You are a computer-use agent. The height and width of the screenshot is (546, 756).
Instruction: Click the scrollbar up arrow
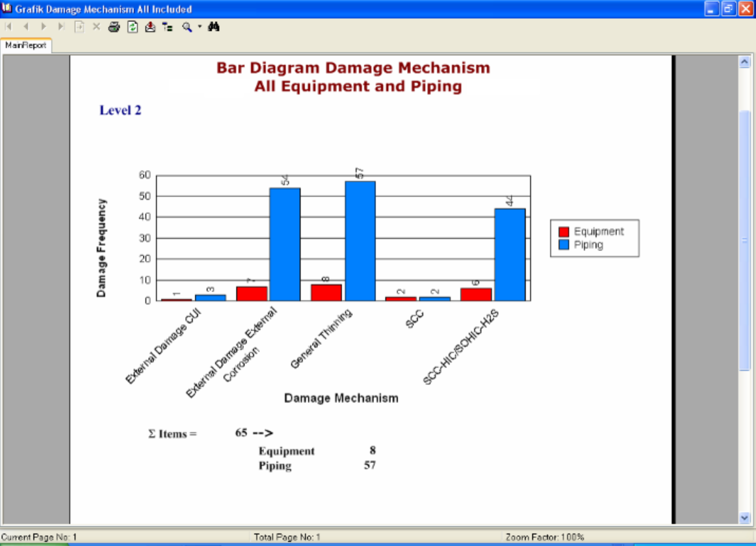(744, 62)
